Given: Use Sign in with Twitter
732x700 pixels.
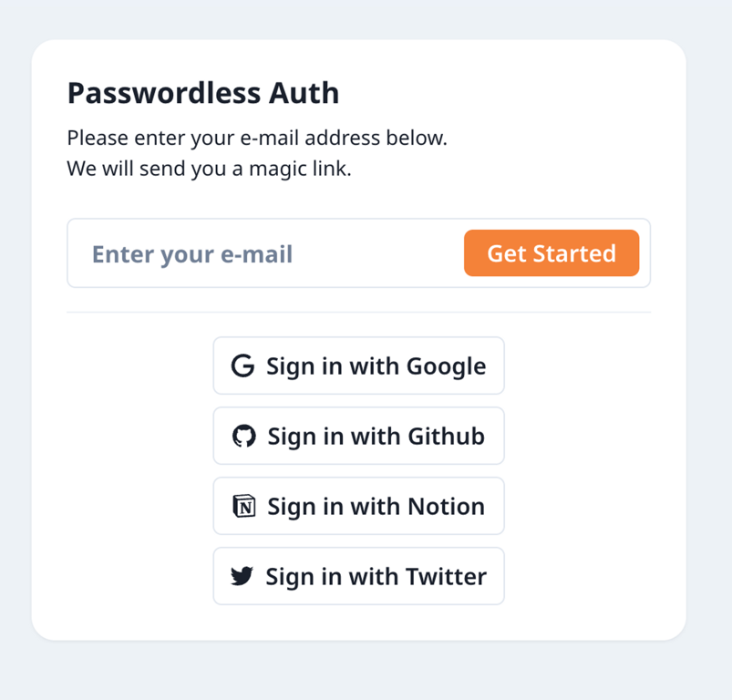Looking at the screenshot, I should pyautogui.click(x=358, y=577).
